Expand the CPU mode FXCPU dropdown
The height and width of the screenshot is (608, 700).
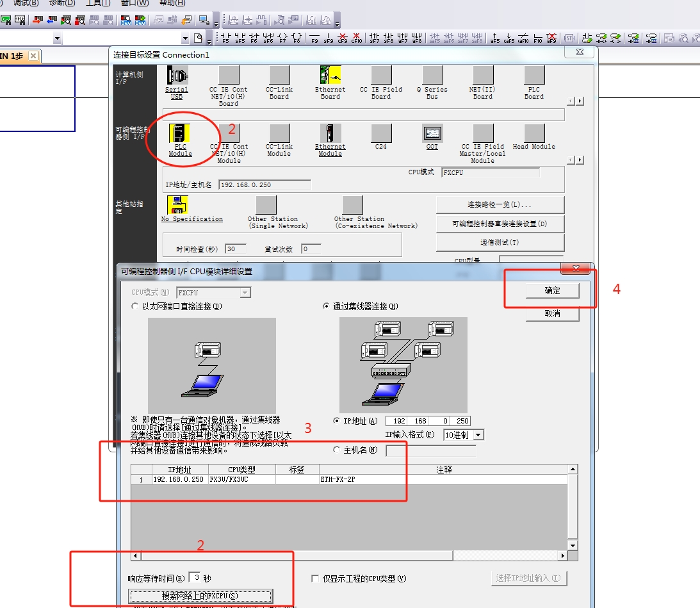(245, 293)
